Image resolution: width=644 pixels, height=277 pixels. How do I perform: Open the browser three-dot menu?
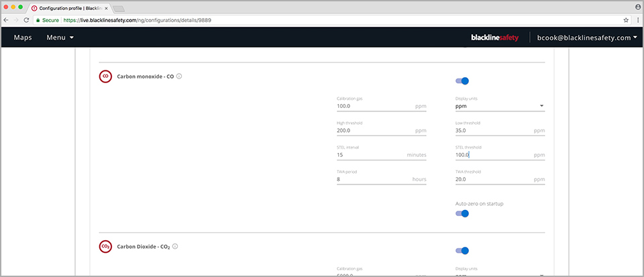[x=636, y=20]
